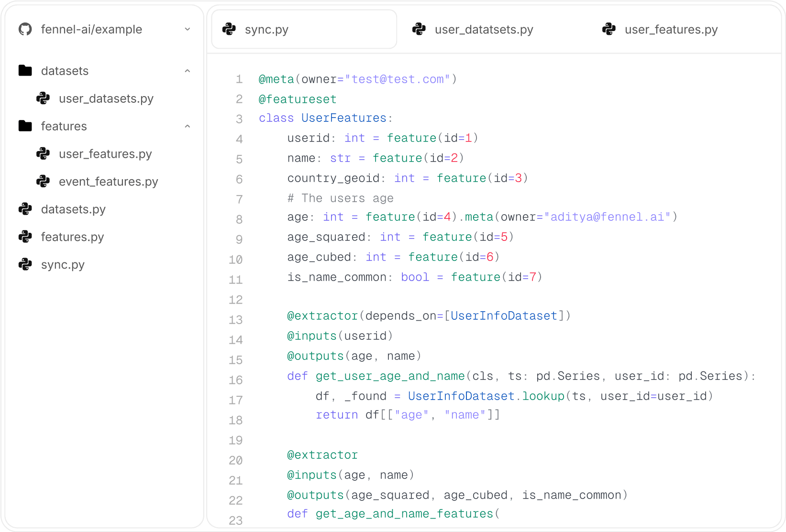The height and width of the screenshot is (532, 786).
Task: Click the Python icon in user_features.py tab
Action: pos(609,30)
